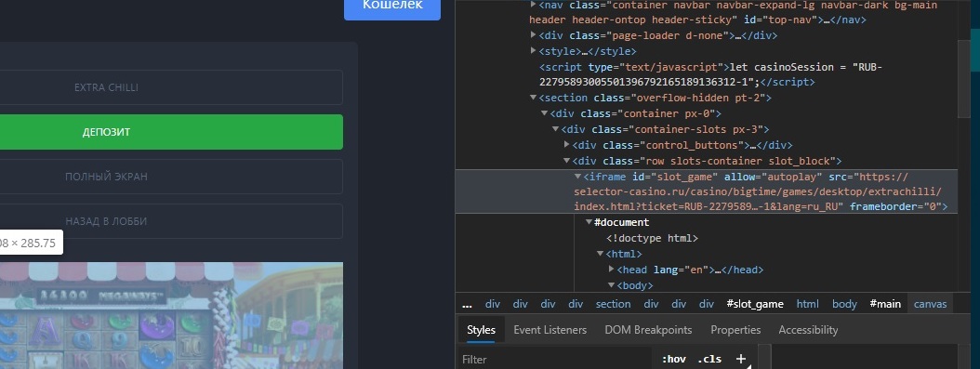This screenshot has width=980, height=369.
Task: Collapse the slots-container slot_block row
Action: [x=567, y=161]
